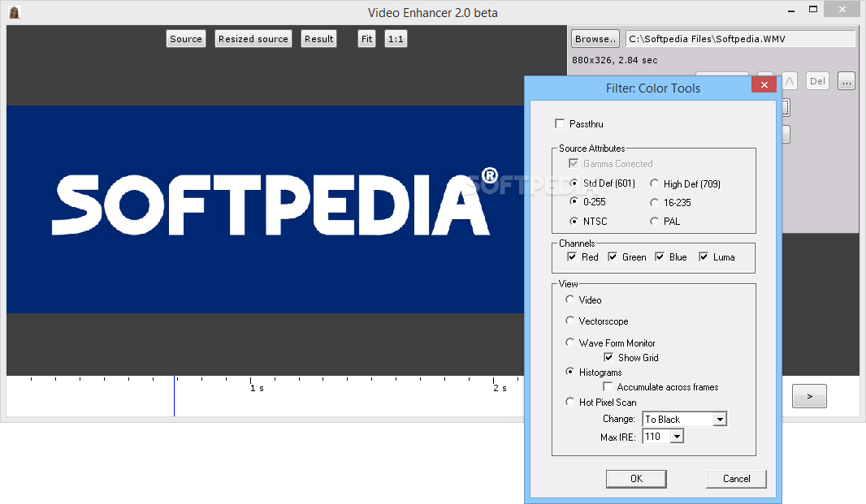Click the blue playhead on the timeline
866x504 pixels.
[174, 396]
